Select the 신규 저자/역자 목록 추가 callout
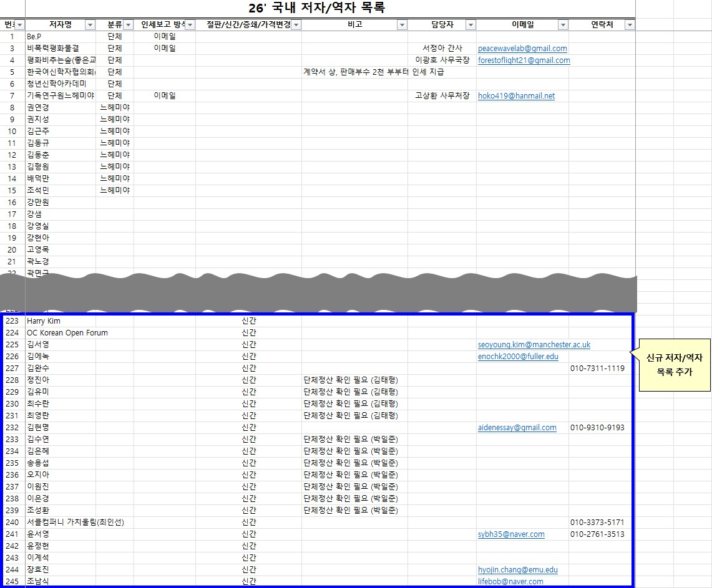Image resolution: width=712 pixels, height=588 pixels. (675, 365)
